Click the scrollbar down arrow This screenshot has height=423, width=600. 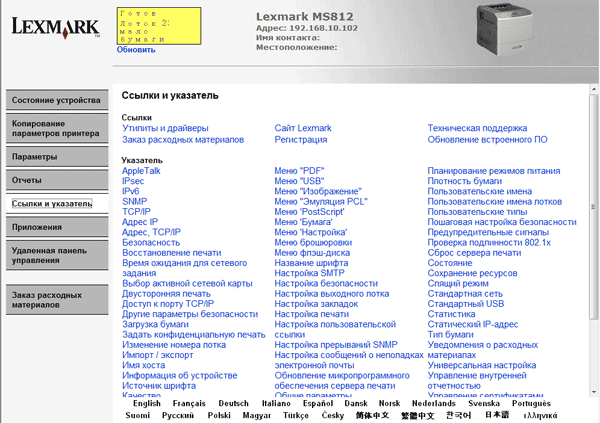[594, 392]
